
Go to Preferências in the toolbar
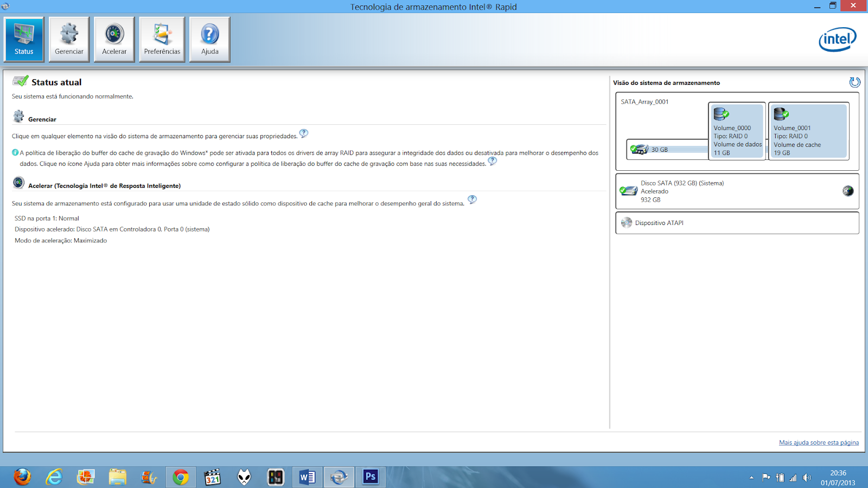point(162,40)
